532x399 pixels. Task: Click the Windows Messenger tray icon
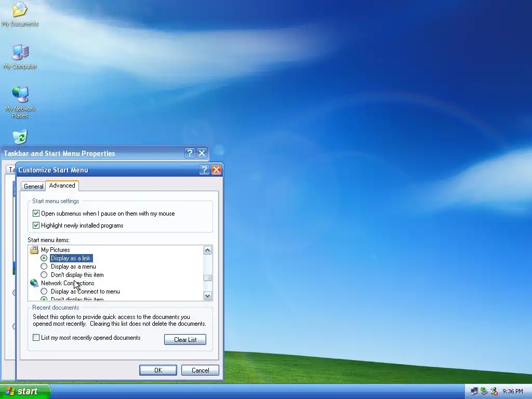[x=494, y=391]
